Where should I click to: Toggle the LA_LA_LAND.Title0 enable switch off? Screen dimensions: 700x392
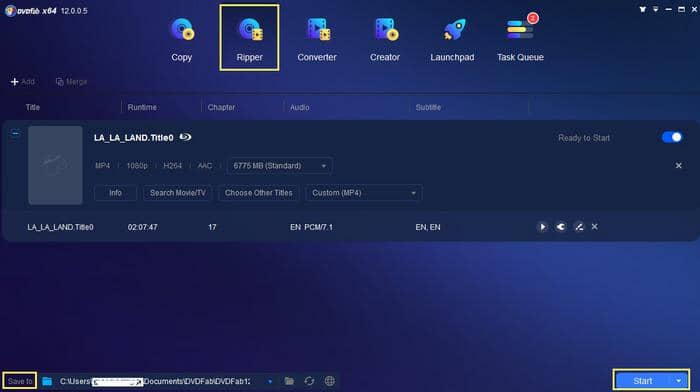(672, 137)
